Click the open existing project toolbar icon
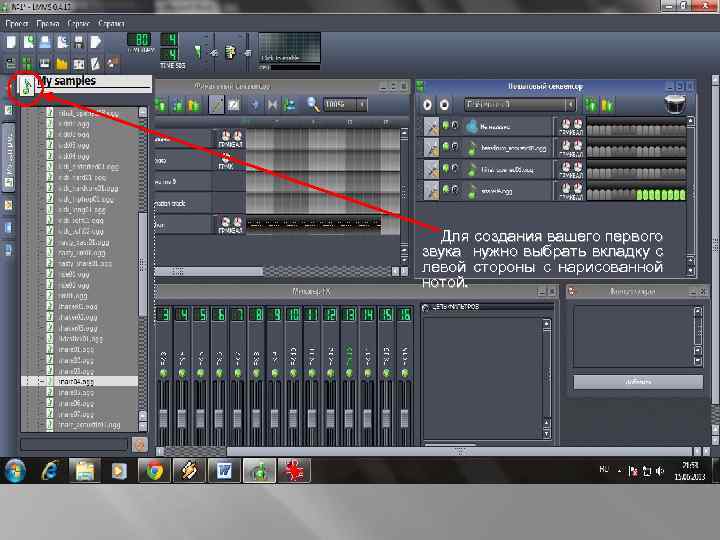 coord(45,42)
